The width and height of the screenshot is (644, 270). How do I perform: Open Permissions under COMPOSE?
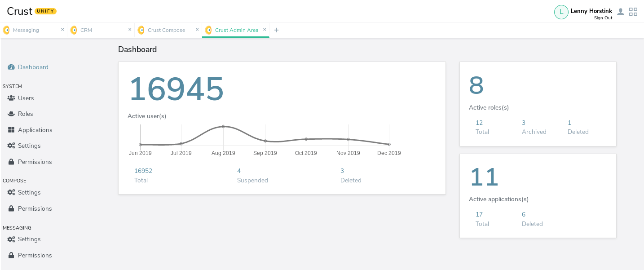click(x=35, y=208)
